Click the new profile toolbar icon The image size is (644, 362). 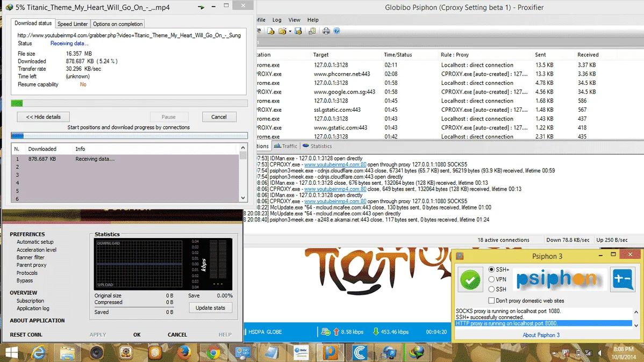click(x=270, y=31)
